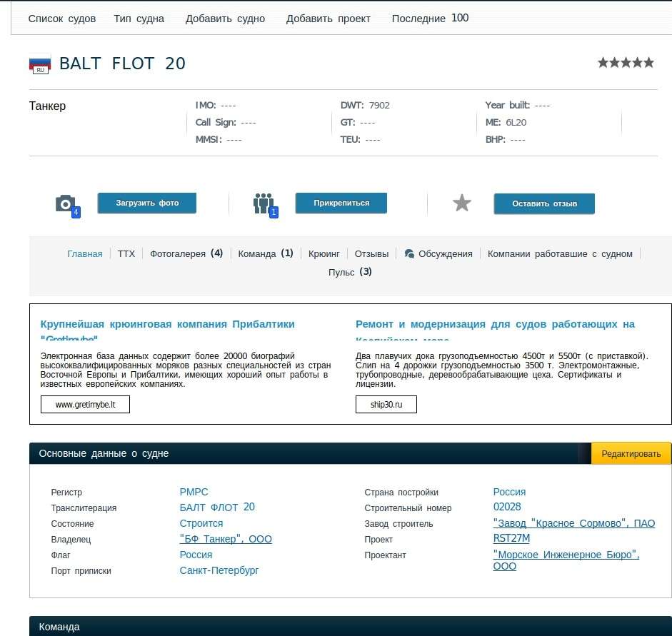This screenshot has width=672, height=636.
Task: Click the РМРС register value
Action: [194, 492]
